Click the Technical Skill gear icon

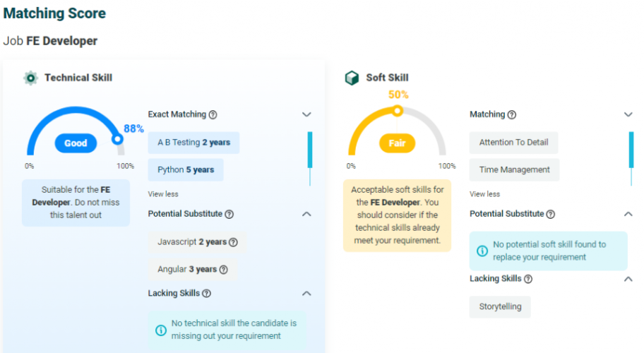coord(30,78)
